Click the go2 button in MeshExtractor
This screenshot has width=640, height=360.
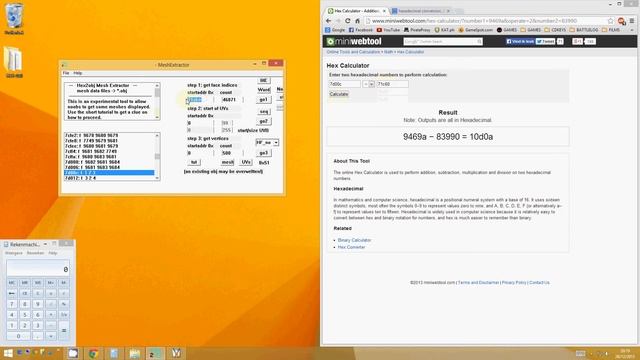tap(264, 121)
